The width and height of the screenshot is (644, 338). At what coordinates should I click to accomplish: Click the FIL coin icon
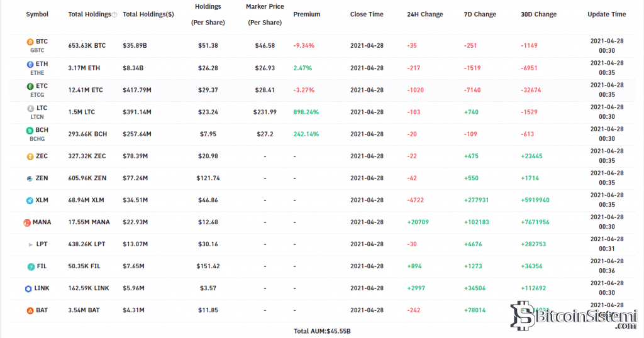pos(30,266)
